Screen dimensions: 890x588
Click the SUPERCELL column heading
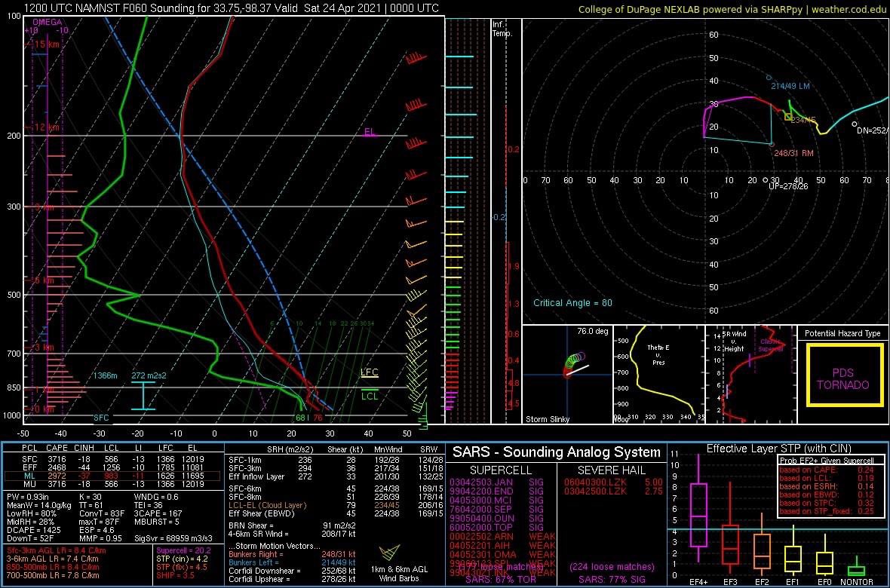tap(501, 470)
